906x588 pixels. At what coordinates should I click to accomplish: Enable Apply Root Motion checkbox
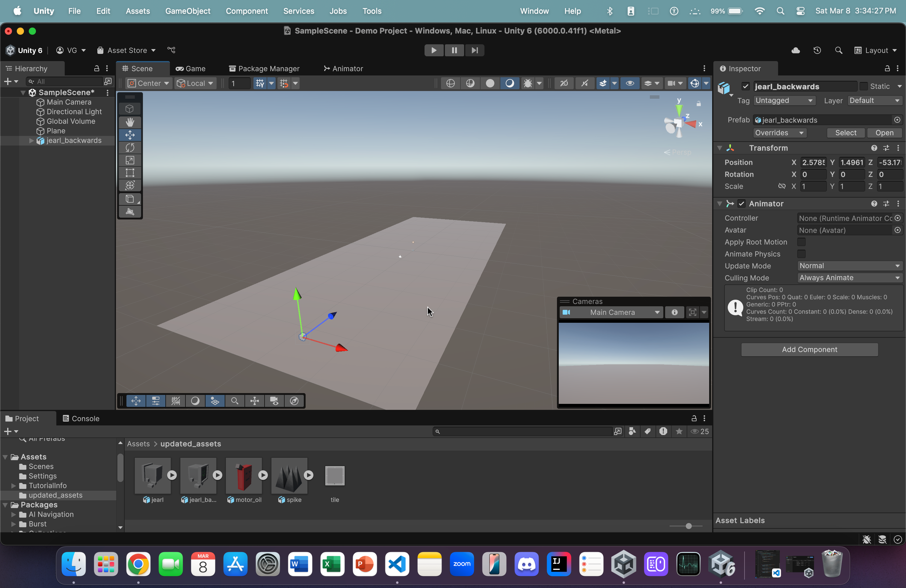801,242
